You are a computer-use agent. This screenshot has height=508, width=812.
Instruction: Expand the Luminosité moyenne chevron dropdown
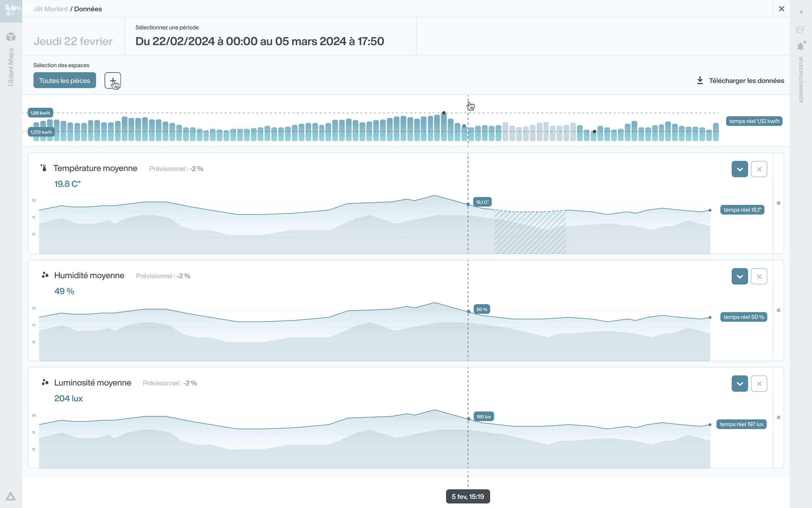[740, 384]
